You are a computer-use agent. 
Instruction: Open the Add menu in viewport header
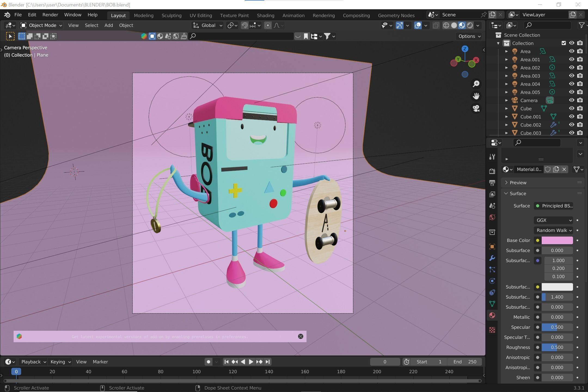pos(109,25)
